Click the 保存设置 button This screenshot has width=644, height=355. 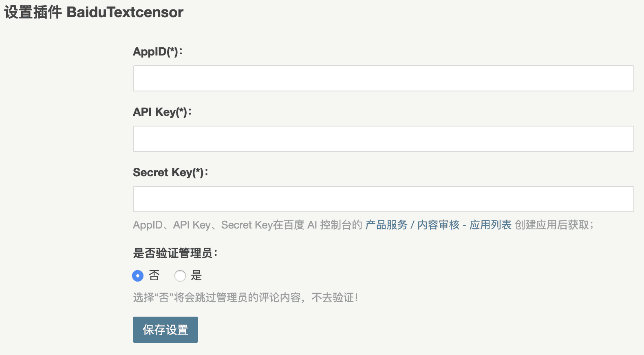click(165, 329)
